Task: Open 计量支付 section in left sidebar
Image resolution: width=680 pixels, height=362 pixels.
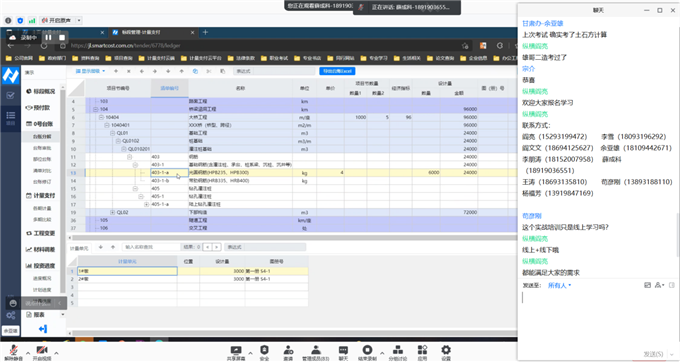Action: tap(41, 196)
